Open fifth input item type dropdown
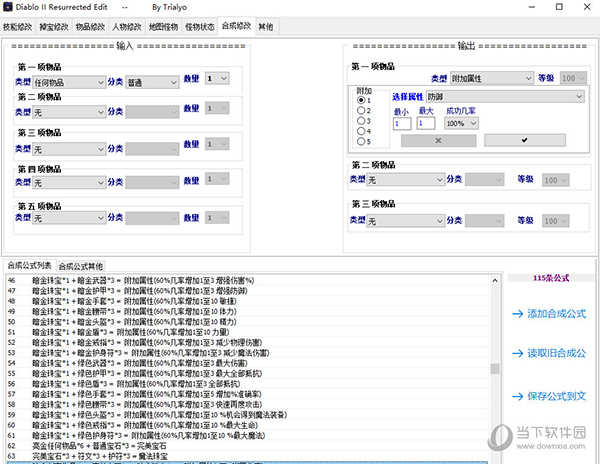 [x=69, y=218]
